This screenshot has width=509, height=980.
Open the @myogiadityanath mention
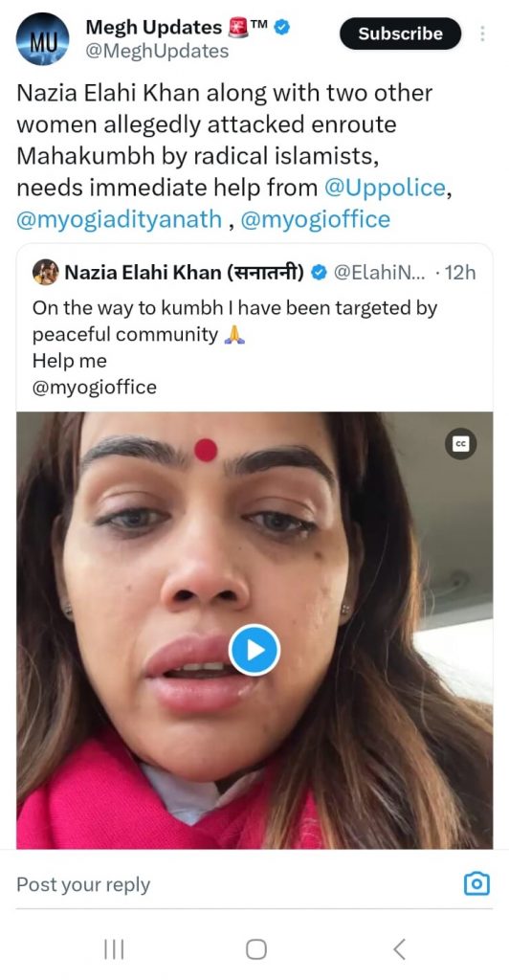pyautogui.click(x=119, y=219)
